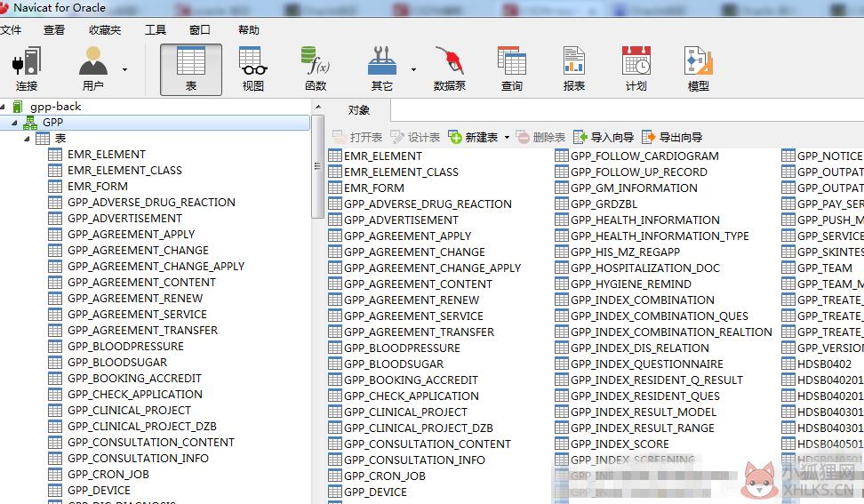Select GPP_HEALTH_INFORMATION_TYPE in object list
Viewport: 864px width, 504px height.
pos(660,236)
